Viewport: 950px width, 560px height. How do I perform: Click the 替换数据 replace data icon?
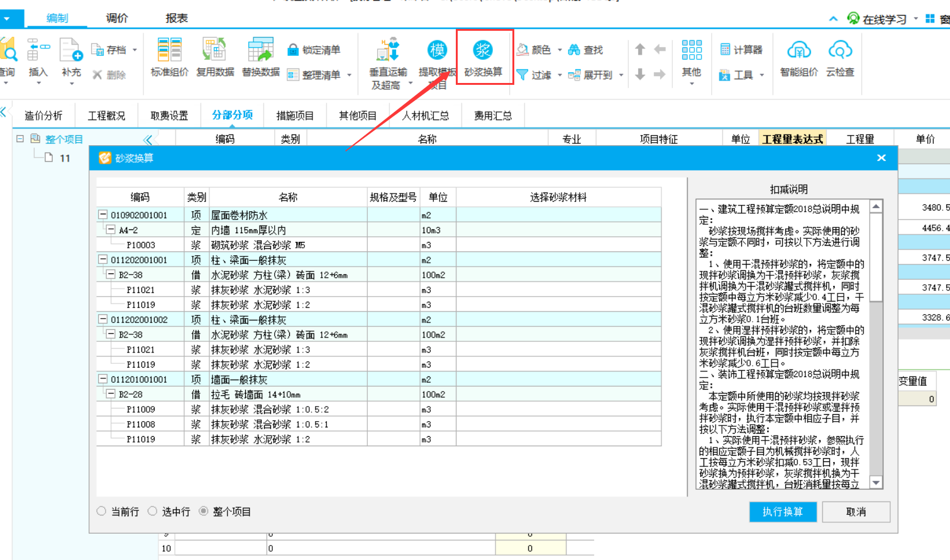click(260, 50)
